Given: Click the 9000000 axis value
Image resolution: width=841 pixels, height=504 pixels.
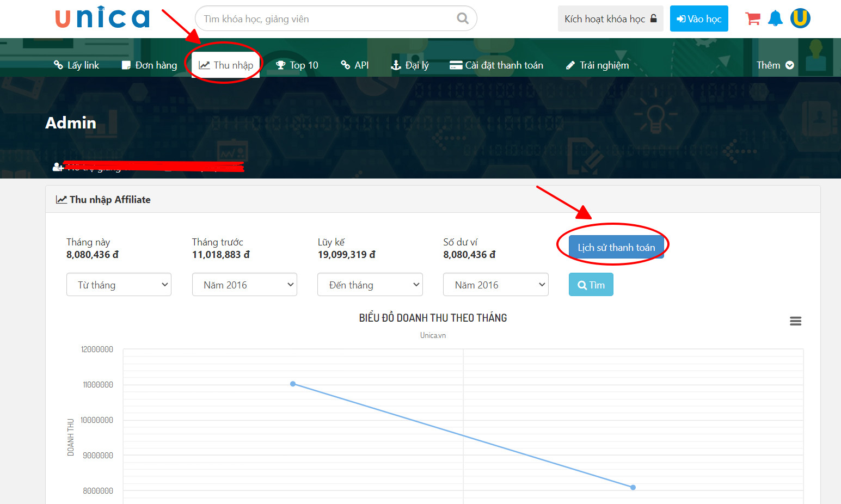Looking at the screenshot, I should pyautogui.click(x=98, y=456).
